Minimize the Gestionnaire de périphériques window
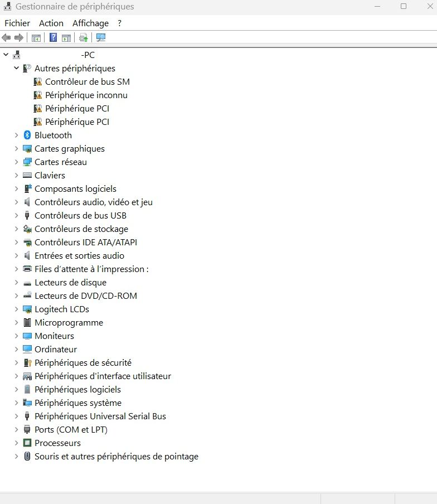 (x=377, y=6)
